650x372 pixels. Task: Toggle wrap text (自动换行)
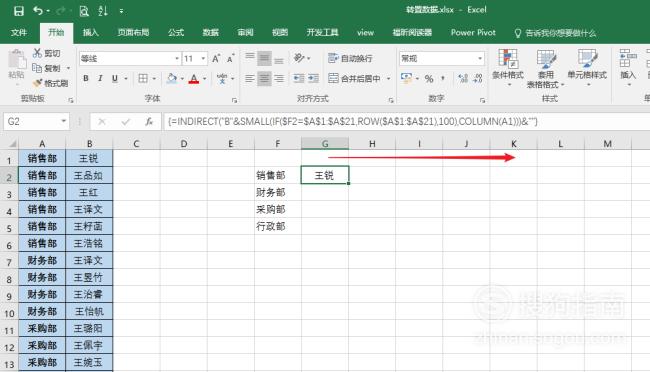click(x=350, y=58)
